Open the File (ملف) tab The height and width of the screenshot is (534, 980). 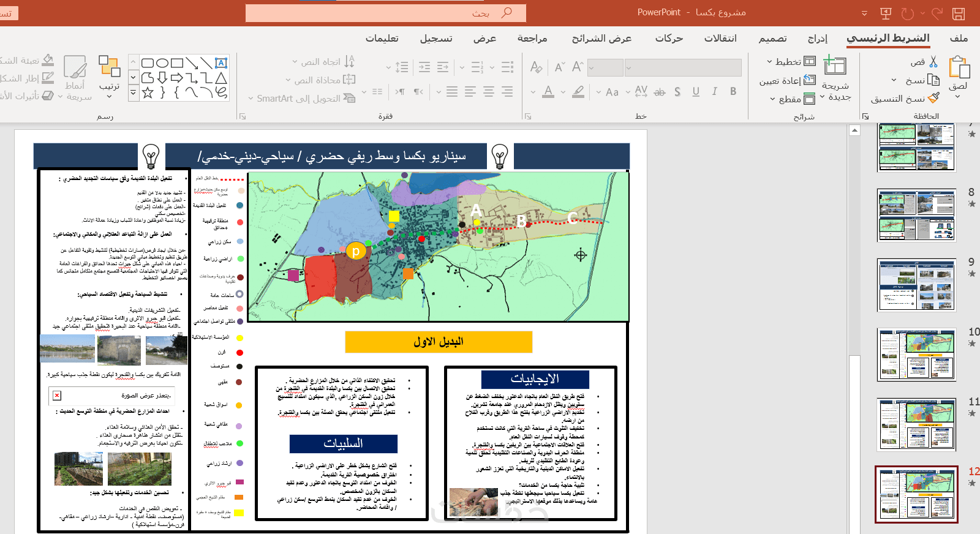tap(959, 39)
